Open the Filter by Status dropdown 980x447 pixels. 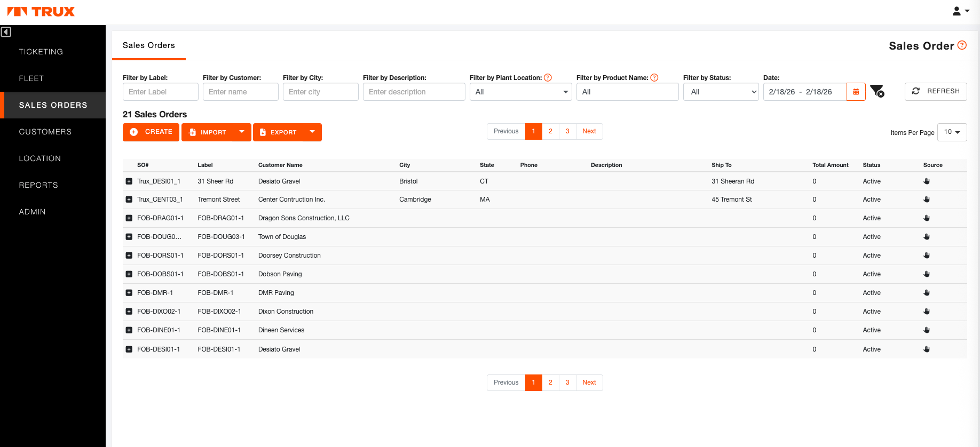point(721,92)
